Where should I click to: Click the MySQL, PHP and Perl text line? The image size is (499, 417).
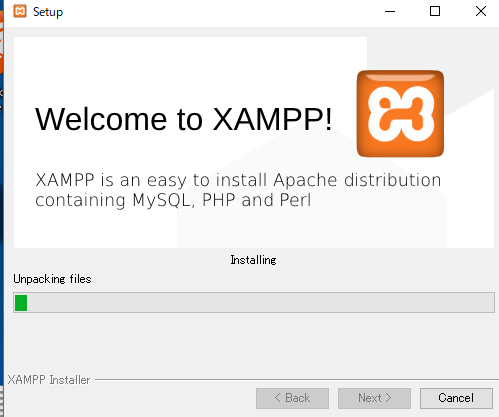(x=173, y=200)
